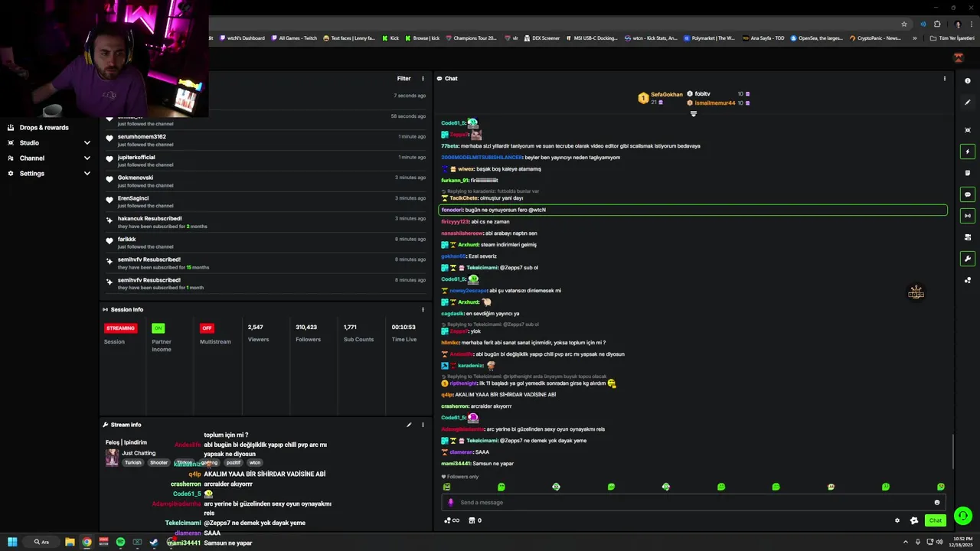Open the emoji picker in message box
The height and width of the screenshot is (551, 980).
pos(936,503)
